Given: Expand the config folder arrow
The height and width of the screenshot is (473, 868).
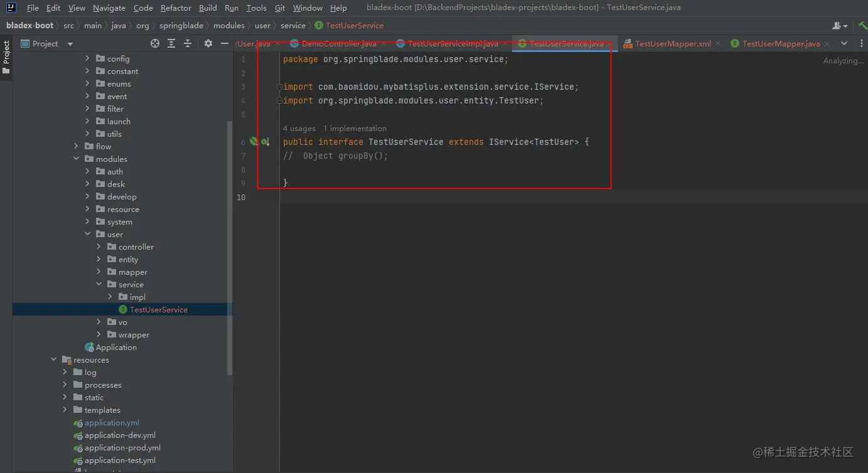Looking at the screenshot, I should pos(87,58).
